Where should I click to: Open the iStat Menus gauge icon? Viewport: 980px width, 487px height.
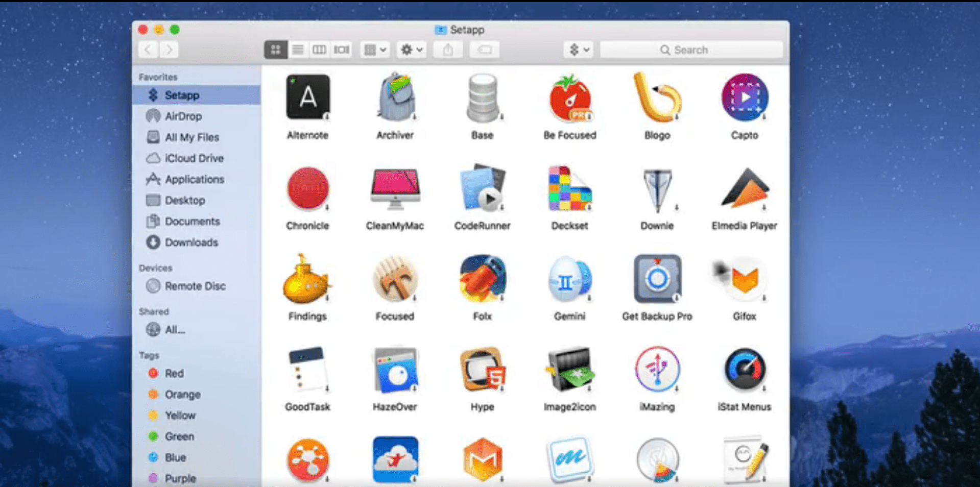pos(745,370)
